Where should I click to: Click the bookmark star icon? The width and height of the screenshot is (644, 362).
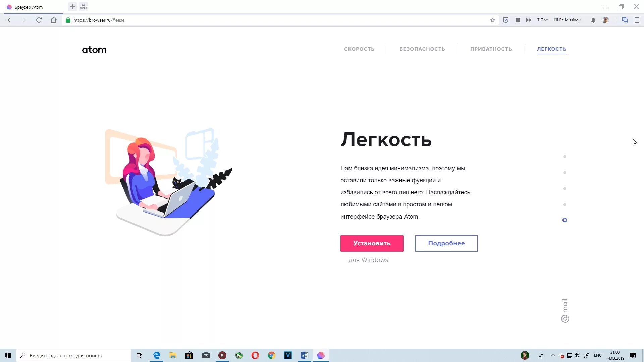[492, 20]
